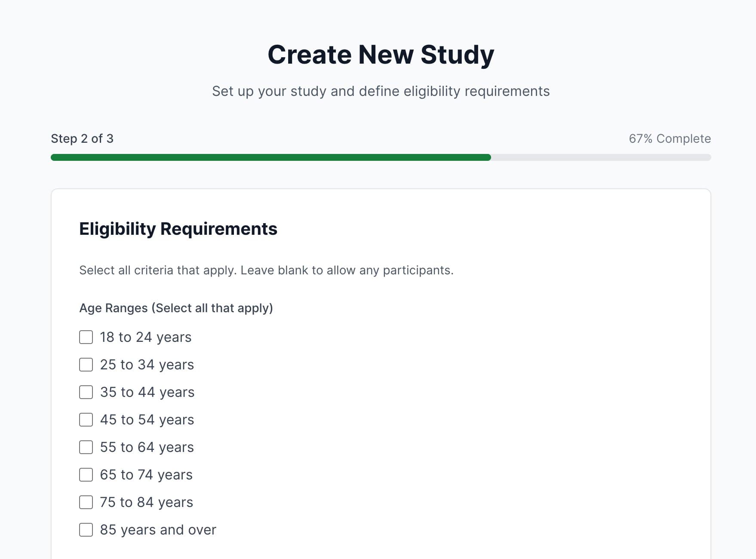Click the 67% Complete text
Viewport: 756px width, 559px height.
[x=670, y=139]
